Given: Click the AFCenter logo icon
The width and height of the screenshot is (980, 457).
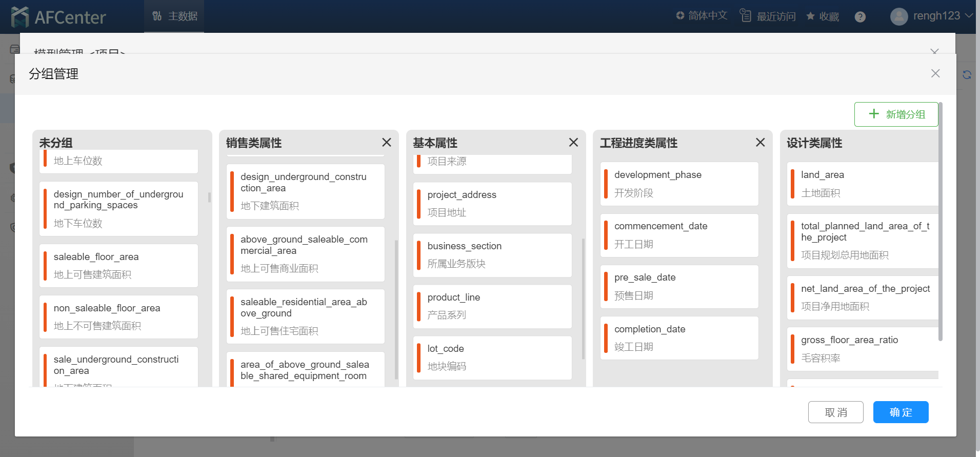Looking at the screenshot, I should tap(20, 17).
